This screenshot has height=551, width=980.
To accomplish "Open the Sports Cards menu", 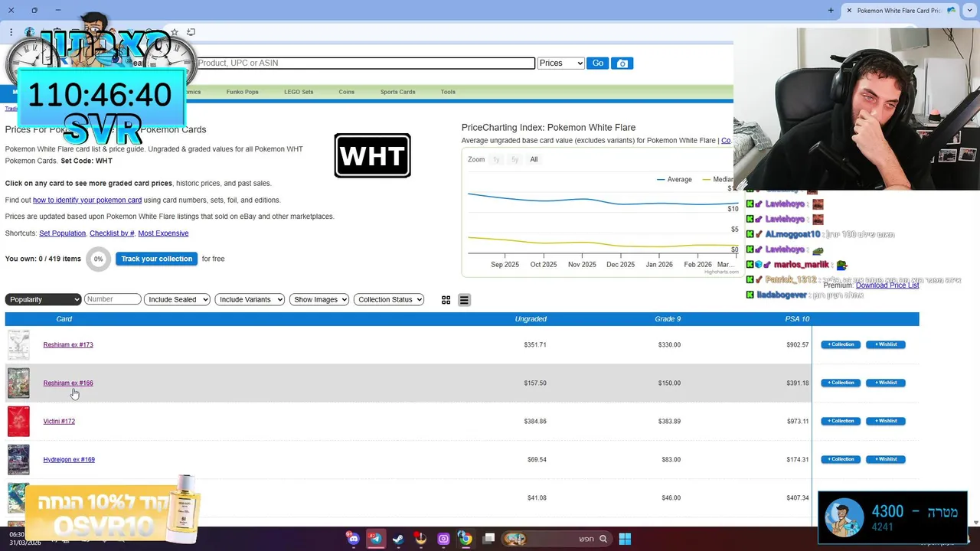I will tap(397, 92).
